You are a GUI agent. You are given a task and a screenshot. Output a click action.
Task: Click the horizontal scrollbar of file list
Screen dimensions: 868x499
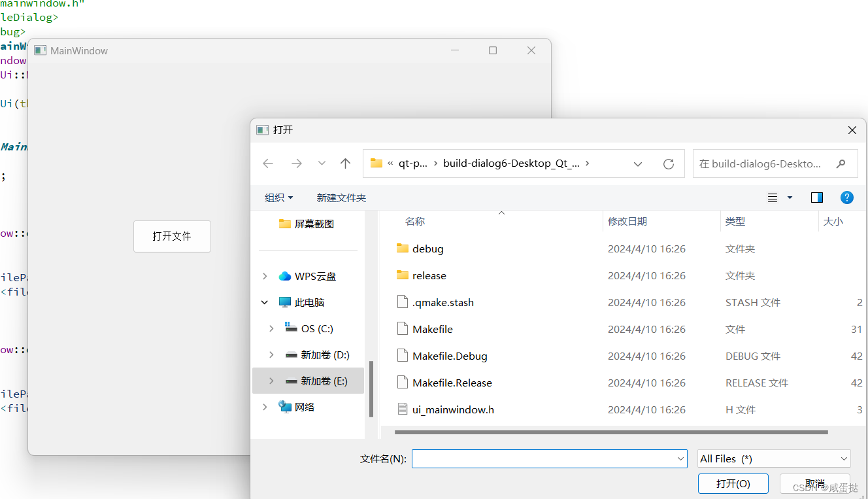point(611,432)
